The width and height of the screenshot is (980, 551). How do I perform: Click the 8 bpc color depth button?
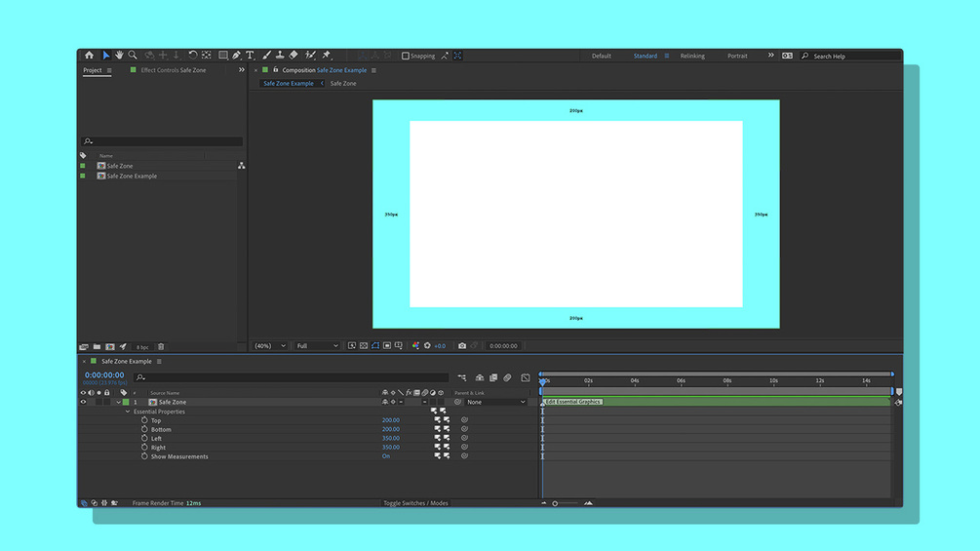pos(142,347)
